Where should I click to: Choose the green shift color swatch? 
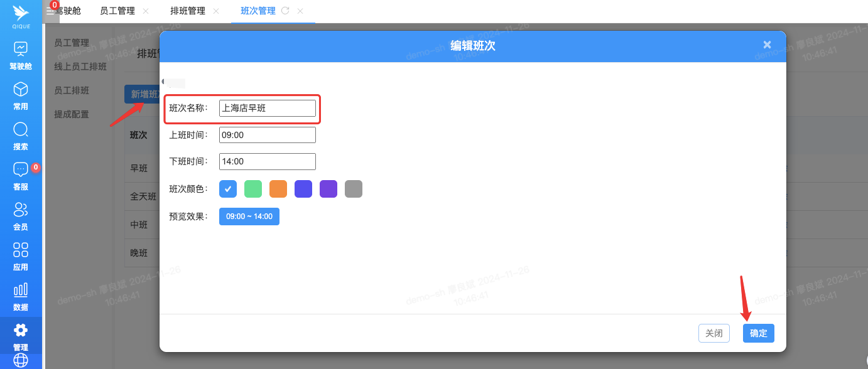pos(253,189)
